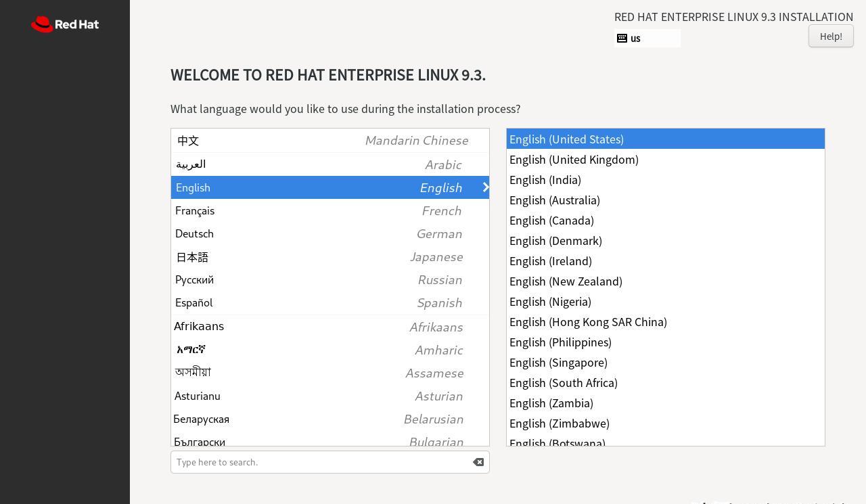Select English (United States) locale
The height and width of the screenshot is (504, 866).
pos(666,139)
